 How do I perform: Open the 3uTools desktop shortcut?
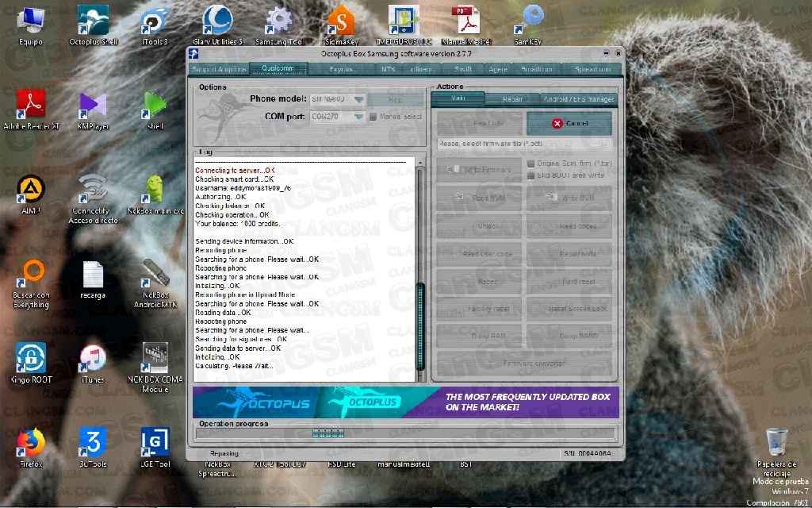pos(94,448)
